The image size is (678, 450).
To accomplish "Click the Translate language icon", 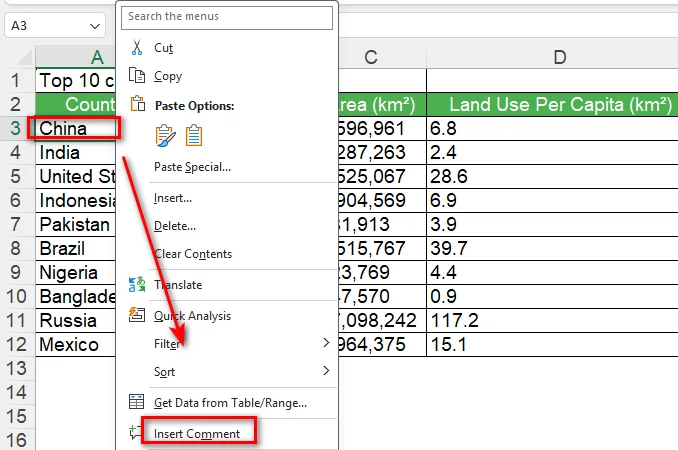I will [137, 284].
